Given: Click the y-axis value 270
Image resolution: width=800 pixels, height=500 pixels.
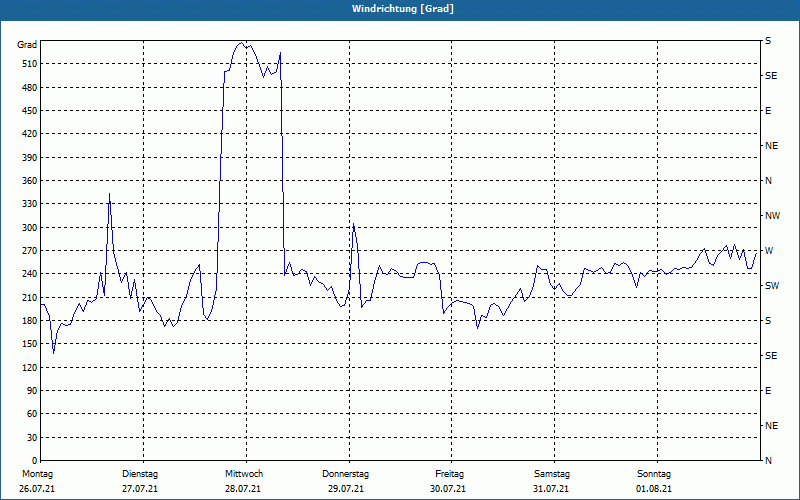Looking at the screenshot, I should point(30,251).
